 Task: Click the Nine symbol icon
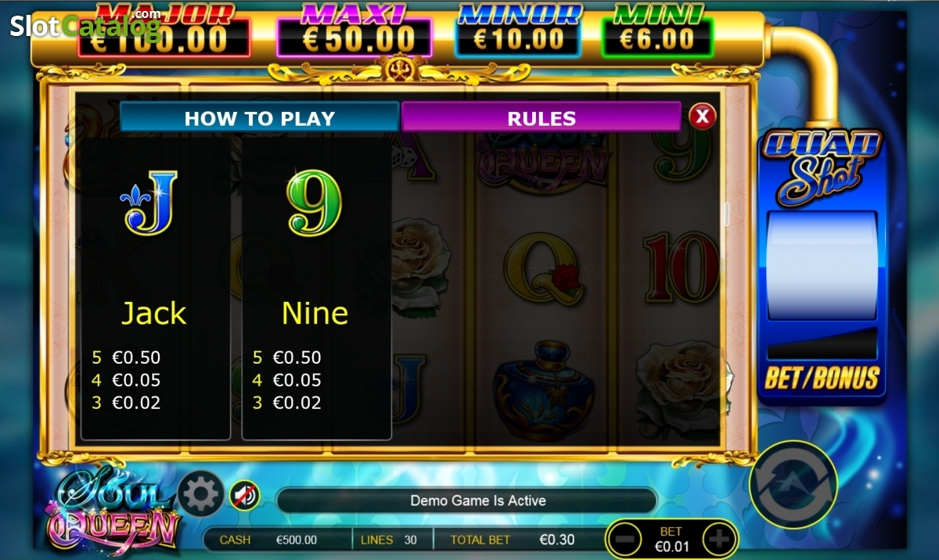(x=315, y=203)
